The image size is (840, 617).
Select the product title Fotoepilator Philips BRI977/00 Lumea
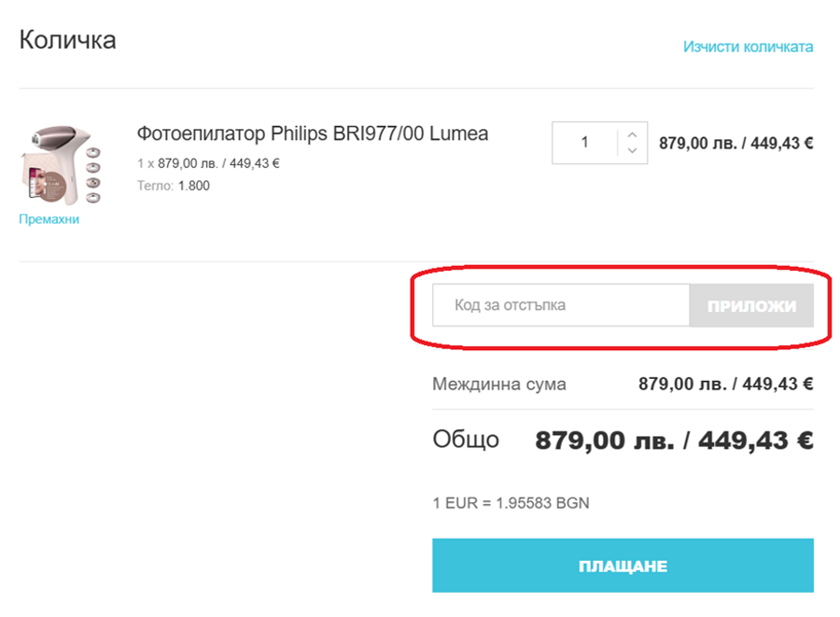[311, 133]
